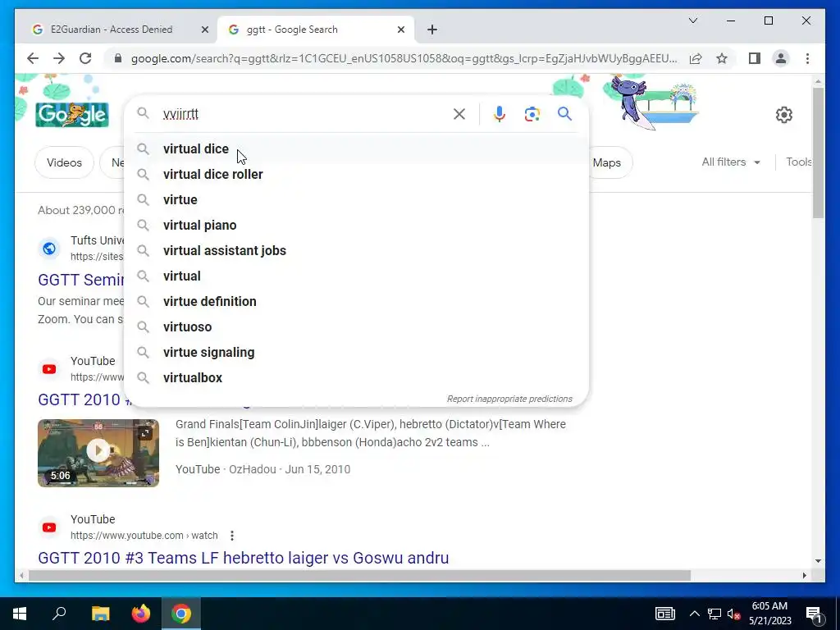Choose the plain 'virtual' suggestion
This screenshot has width=840, height=630.
(356, 276)
